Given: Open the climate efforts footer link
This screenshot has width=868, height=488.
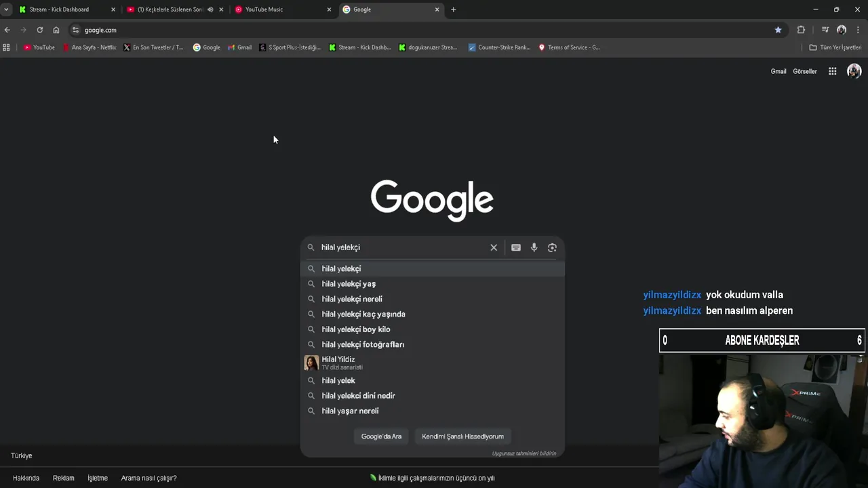Looking at the screenshot, I should pyautogui.click(x=432, y=478).
